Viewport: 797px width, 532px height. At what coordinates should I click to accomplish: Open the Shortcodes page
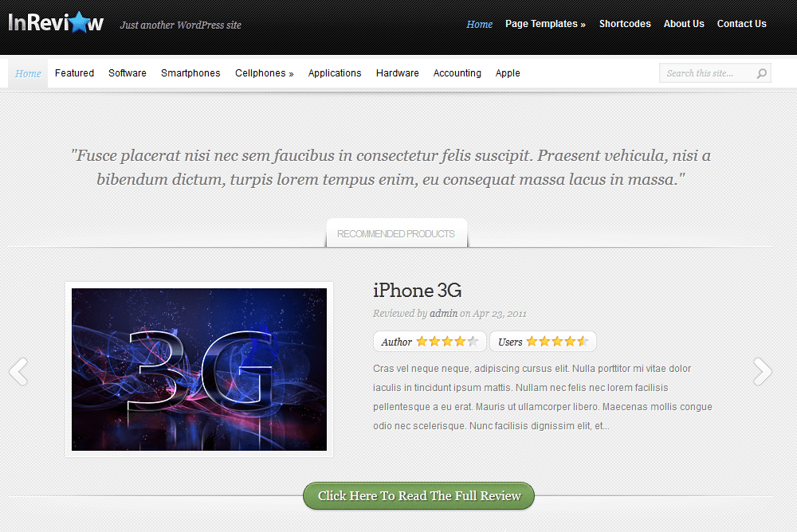625,24
